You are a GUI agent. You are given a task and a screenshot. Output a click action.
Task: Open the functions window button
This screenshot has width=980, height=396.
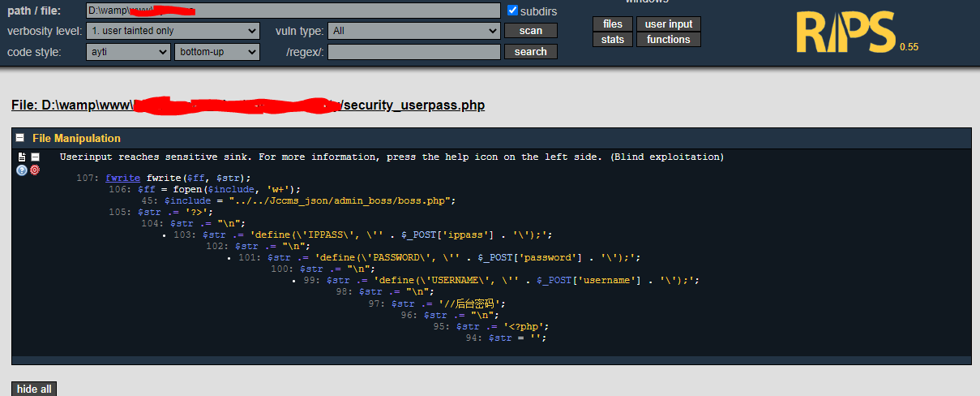point(669,39)
